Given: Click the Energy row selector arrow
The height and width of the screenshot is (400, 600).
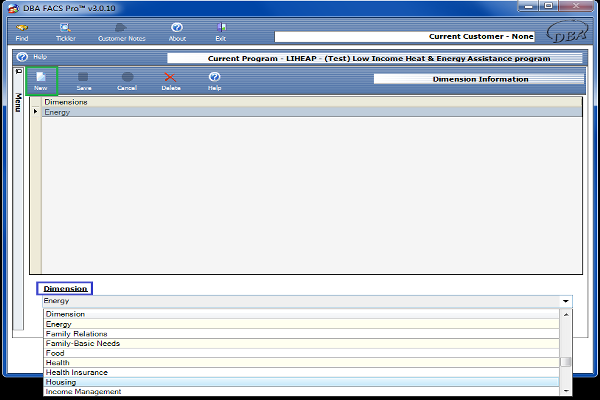Looking at the screenshot, I should (36, 112).
